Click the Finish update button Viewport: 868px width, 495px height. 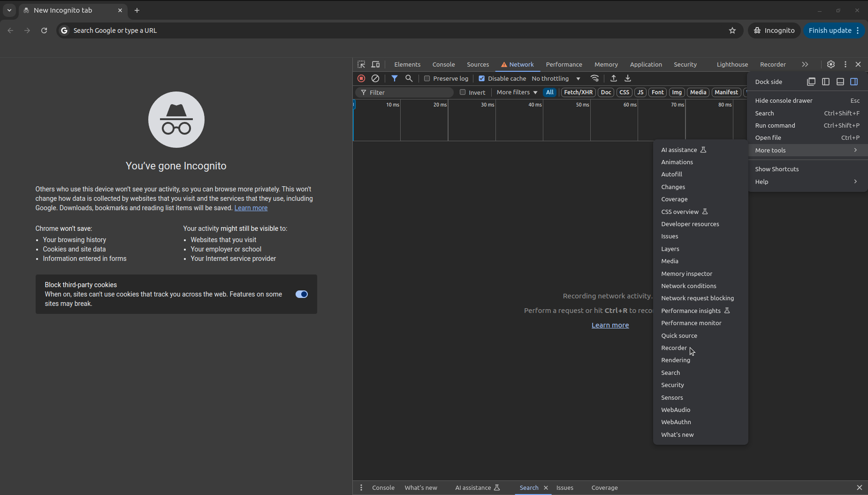pos(830,30)
